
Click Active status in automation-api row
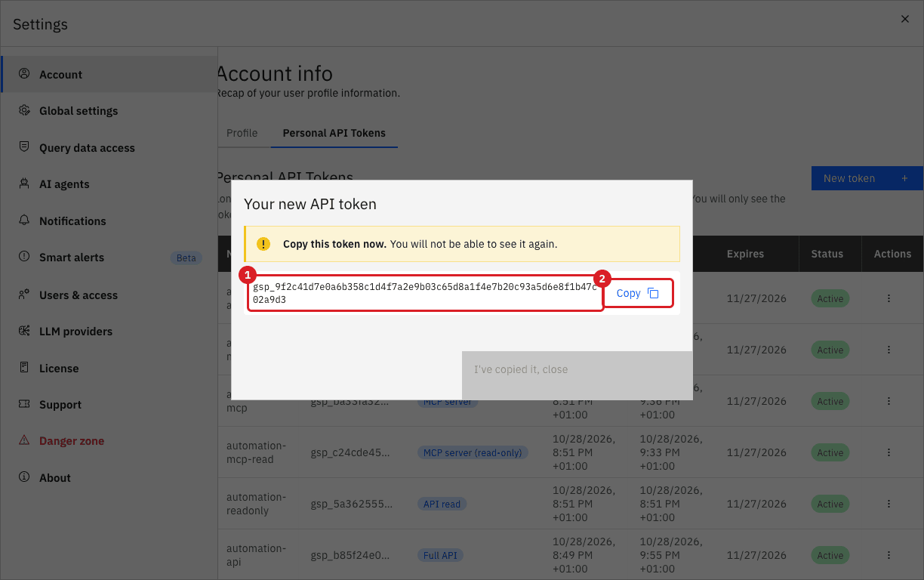pyautogui.click(x=830, y=555)
